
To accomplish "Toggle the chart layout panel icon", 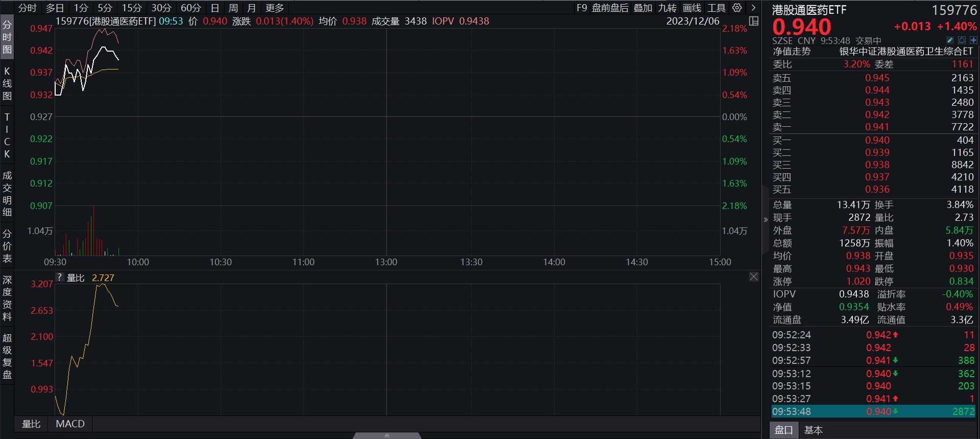I will tap(754, 21).
